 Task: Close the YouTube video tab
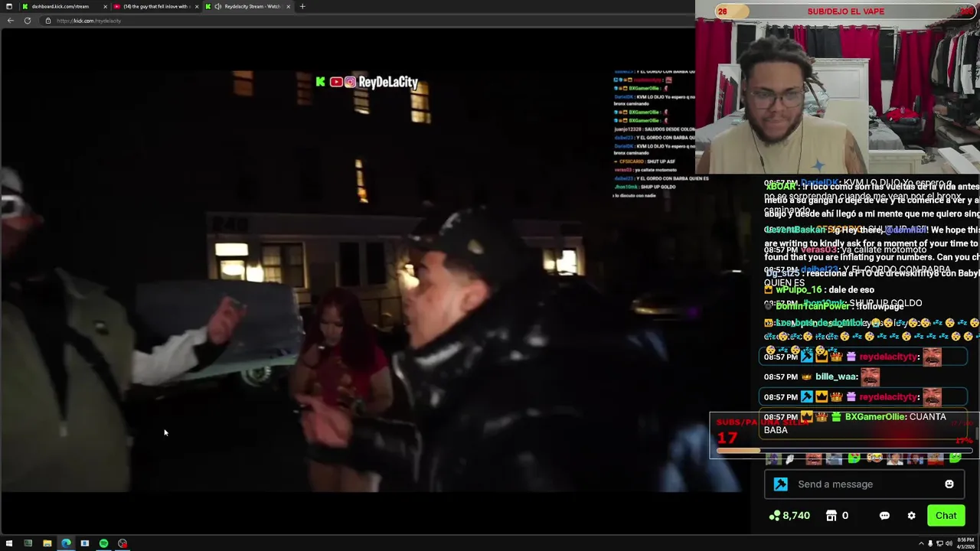(x=197, y=6)
